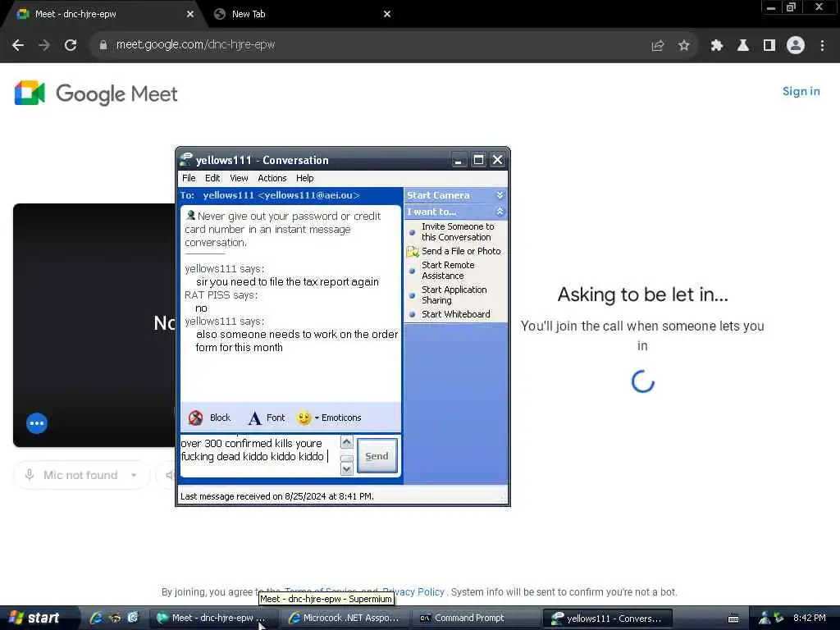
Task: Open the browser profile avatar
Action: 796,46
